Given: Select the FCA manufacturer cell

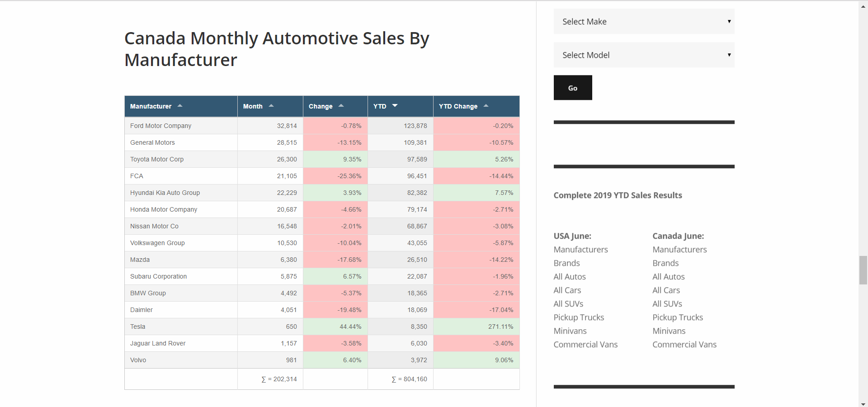Looking at the screenshot, I should coord(181,176).
